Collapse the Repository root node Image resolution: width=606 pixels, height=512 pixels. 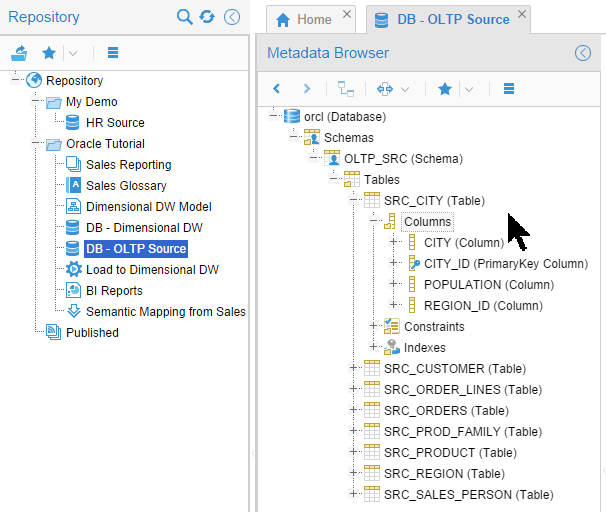point(15,80)
